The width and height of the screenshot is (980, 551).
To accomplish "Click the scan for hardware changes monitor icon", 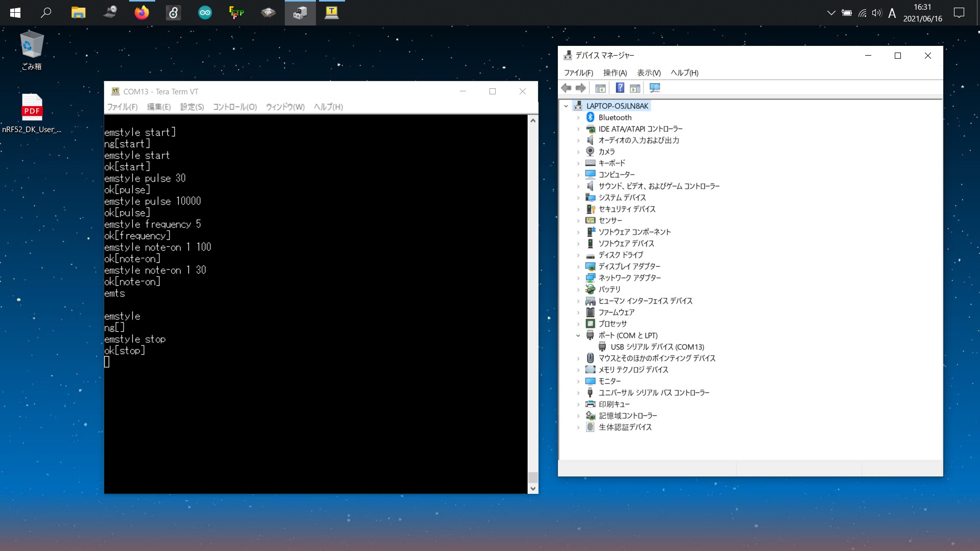I will click(655, 88).
